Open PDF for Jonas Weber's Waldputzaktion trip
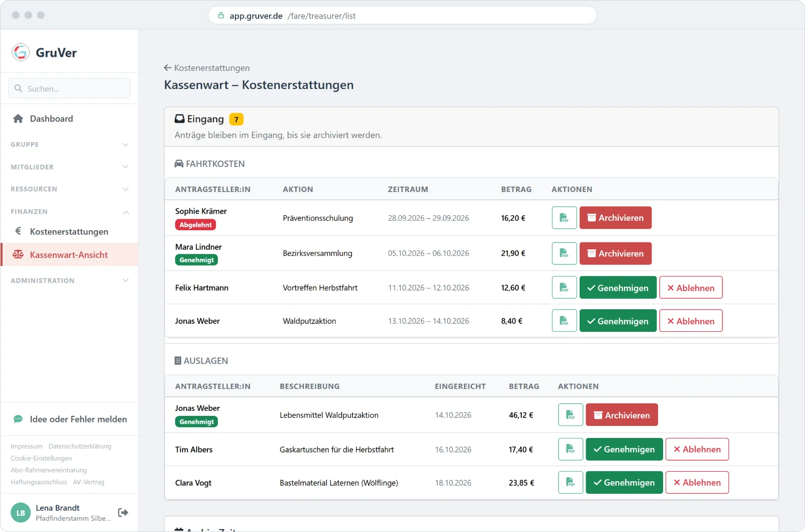 [x=564, y=321]
